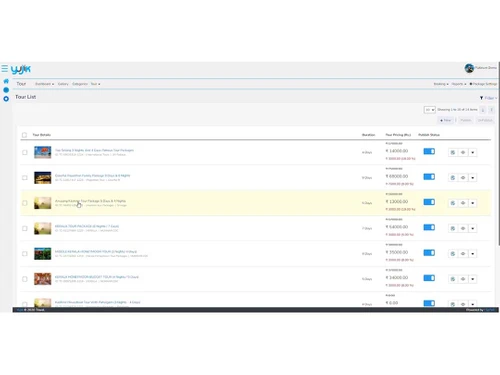The width and height of the screenshot is (500, 375).
Task: Expand more actions arrow for ₹34000.00 tour
Action: [x=473, y=279]
